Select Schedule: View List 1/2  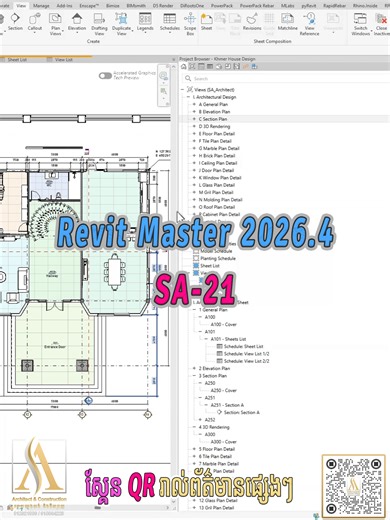(246, 354)
